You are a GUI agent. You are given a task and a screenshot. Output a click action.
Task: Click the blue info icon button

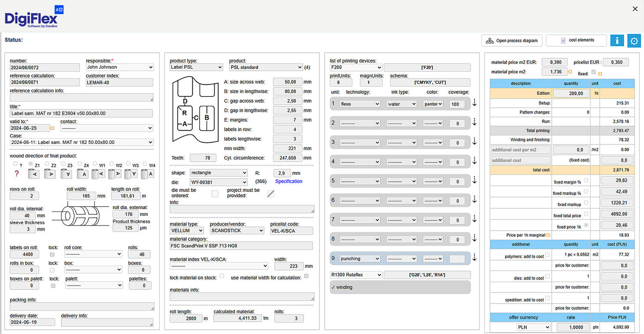pos(617,40)
